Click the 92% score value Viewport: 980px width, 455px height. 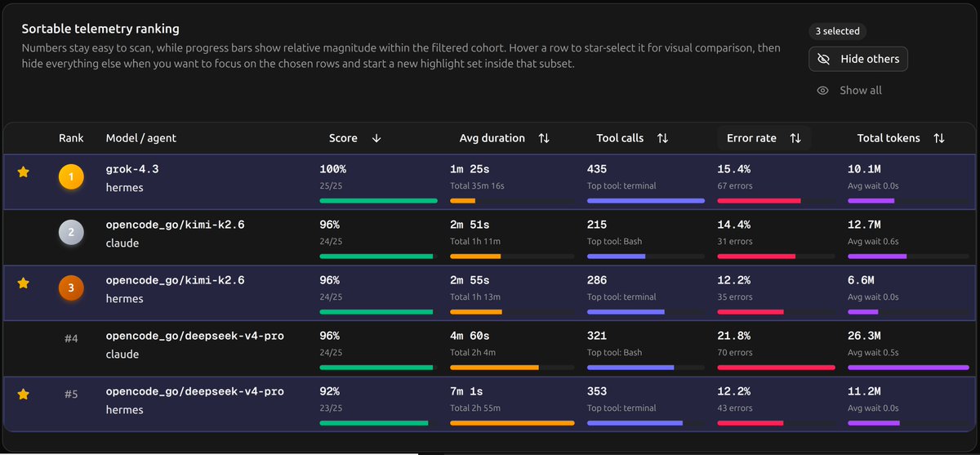point(330,391)
